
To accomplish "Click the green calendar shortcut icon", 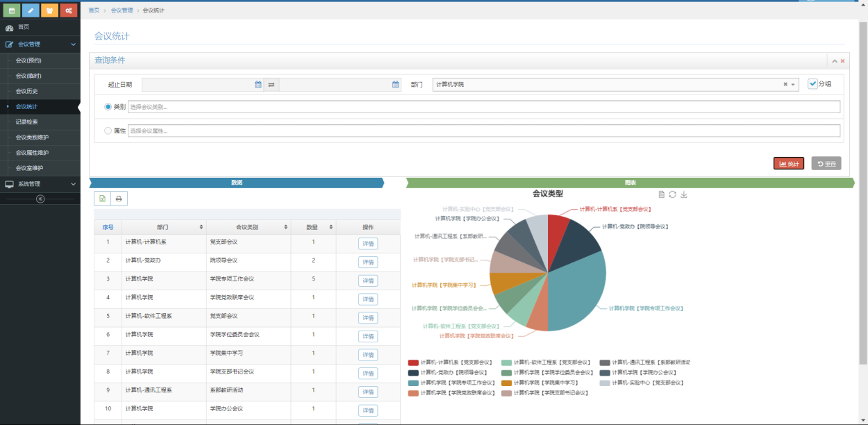I will [10, 10].
